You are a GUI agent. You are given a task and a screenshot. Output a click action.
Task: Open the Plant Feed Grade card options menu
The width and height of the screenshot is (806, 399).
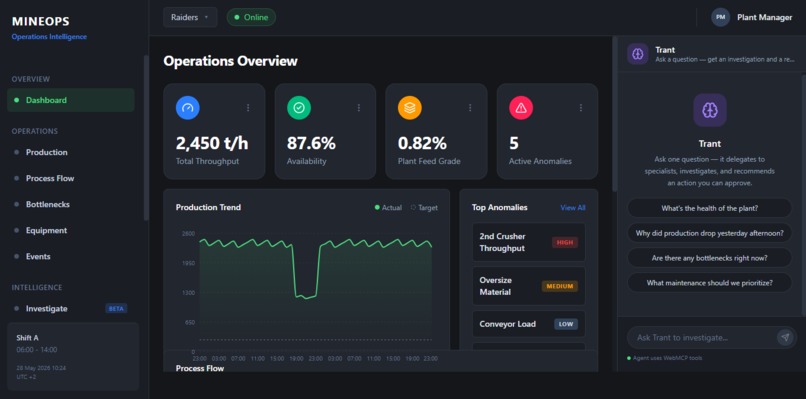[x=470, y=108]
